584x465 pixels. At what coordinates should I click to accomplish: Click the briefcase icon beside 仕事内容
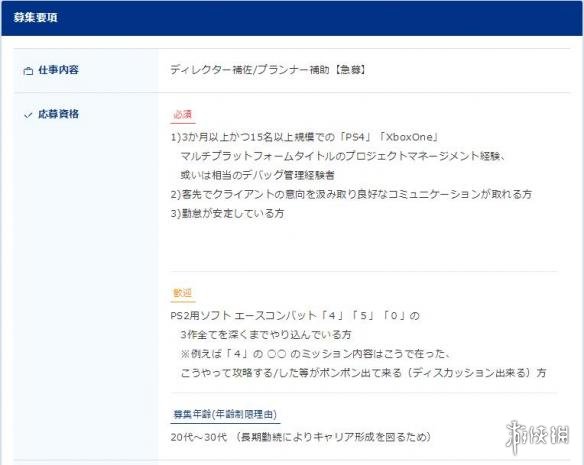tap(28, 71)
